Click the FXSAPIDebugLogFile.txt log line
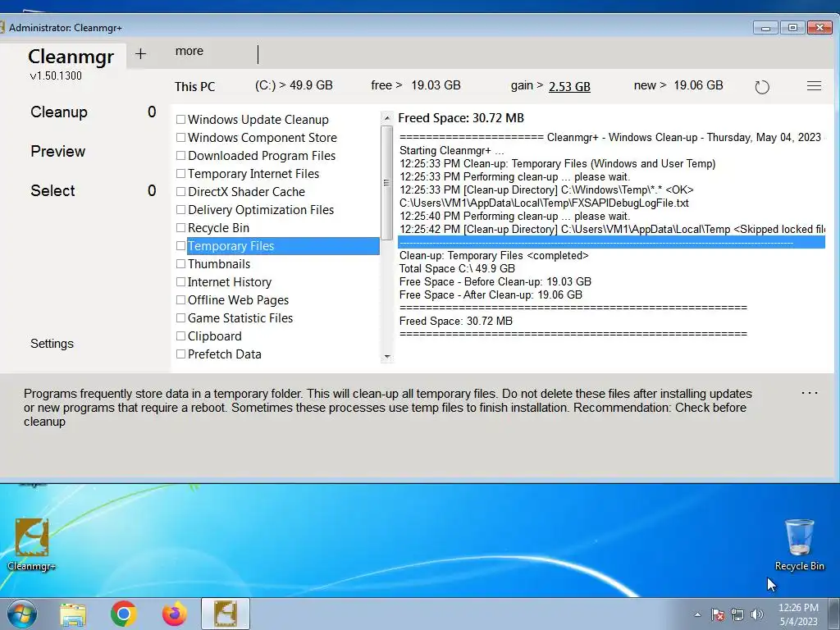This screenshot has height=630, width=840. [x=545, y=203]
